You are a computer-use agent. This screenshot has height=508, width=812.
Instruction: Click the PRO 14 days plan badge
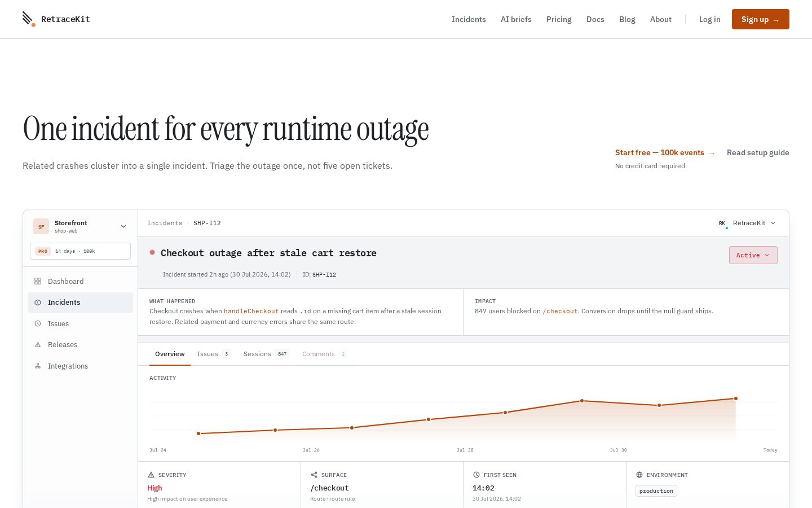(80, 251)
